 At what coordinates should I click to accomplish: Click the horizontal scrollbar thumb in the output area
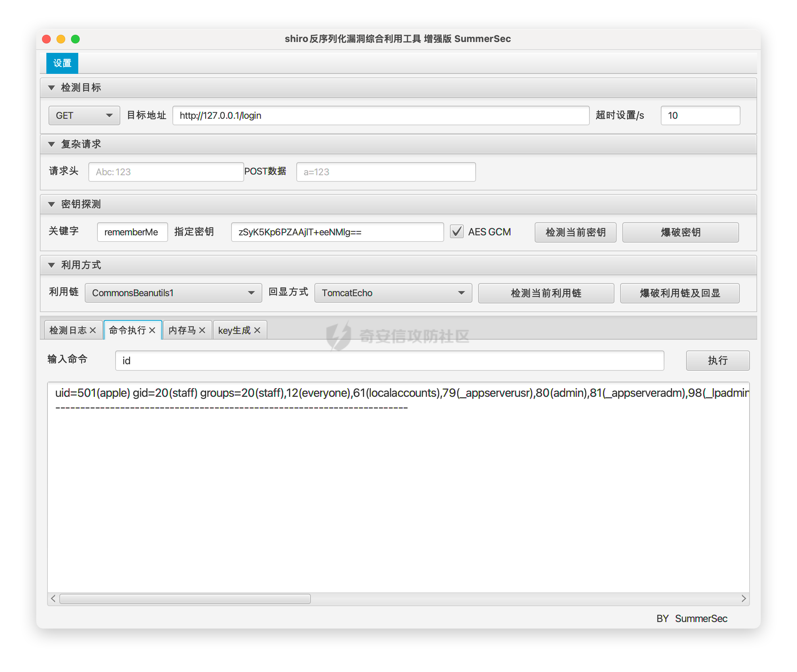(185, 598)
